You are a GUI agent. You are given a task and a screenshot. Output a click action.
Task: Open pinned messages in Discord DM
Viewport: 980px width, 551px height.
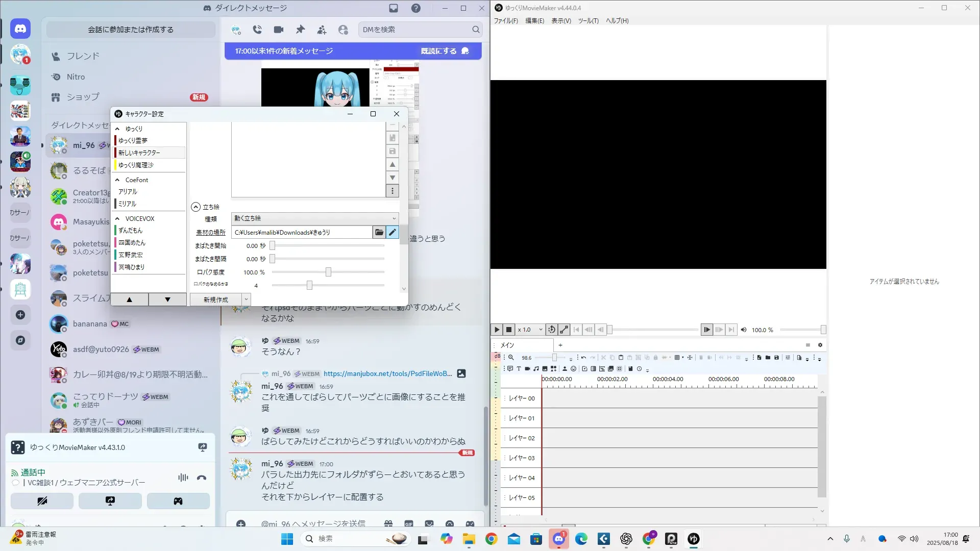pyautogui.click(x=300, y=30)
